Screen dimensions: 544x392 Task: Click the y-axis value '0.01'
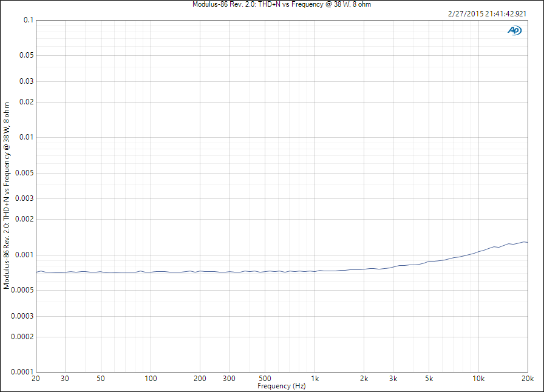point(26,137)
